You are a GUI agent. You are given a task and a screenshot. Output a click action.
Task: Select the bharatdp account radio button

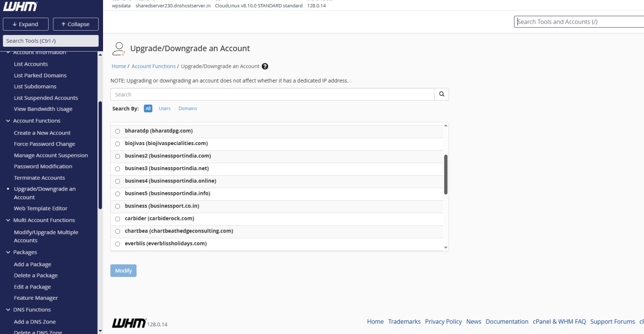point(118,131)
